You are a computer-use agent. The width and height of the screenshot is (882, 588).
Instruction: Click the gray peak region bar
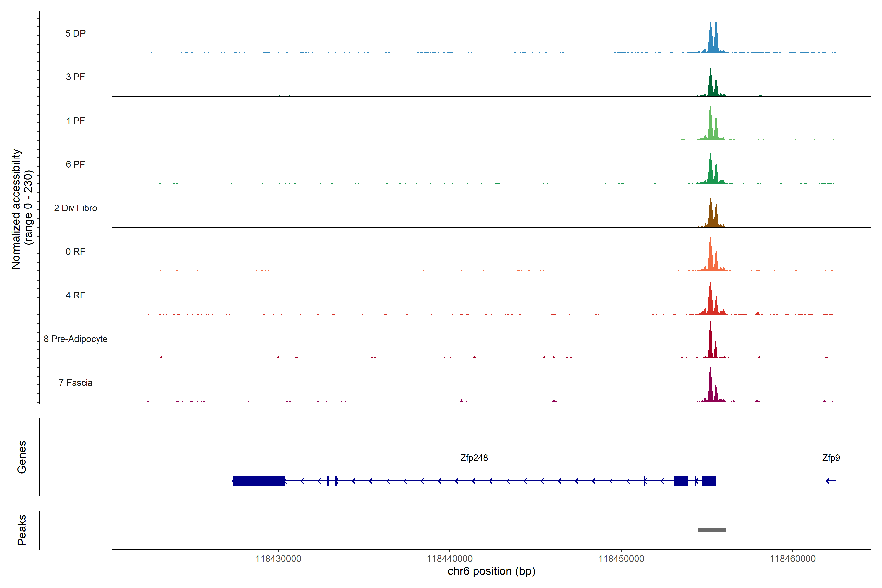point(712,530)
